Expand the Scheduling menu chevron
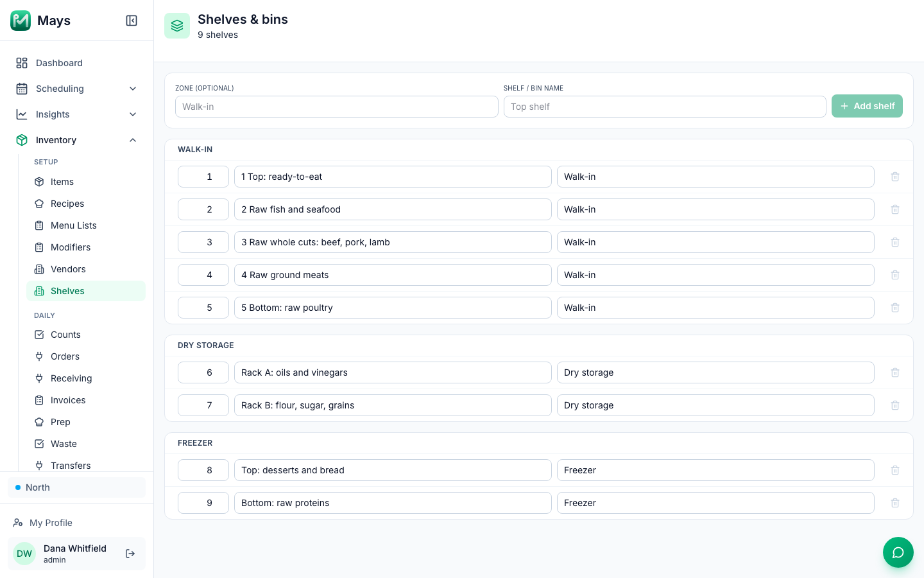 click(x=133, y=89)
